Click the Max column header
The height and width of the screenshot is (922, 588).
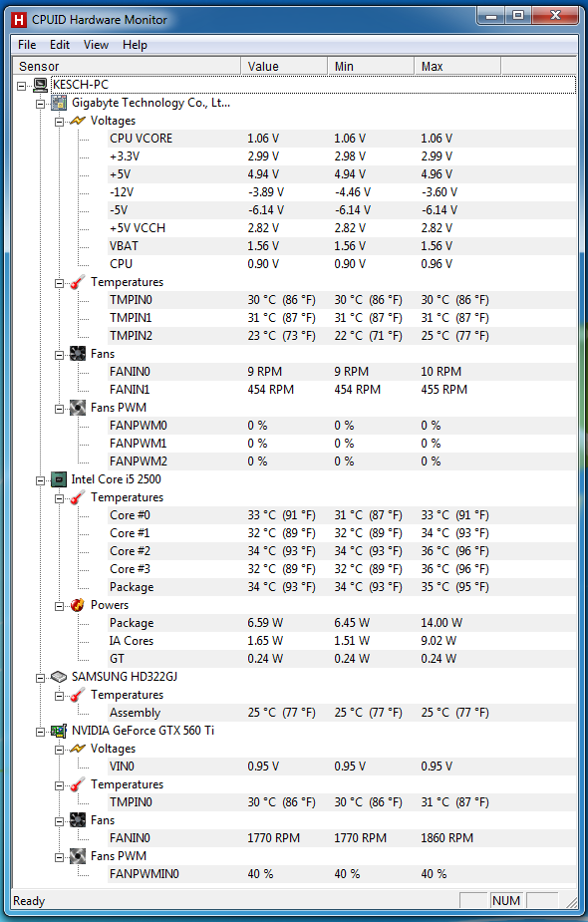coord(457,66)
